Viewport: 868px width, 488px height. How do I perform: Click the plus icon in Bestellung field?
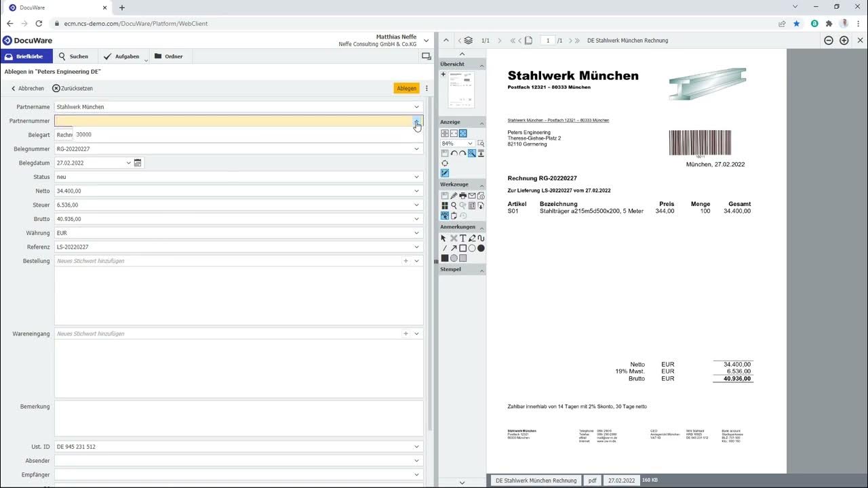(406, 261)
